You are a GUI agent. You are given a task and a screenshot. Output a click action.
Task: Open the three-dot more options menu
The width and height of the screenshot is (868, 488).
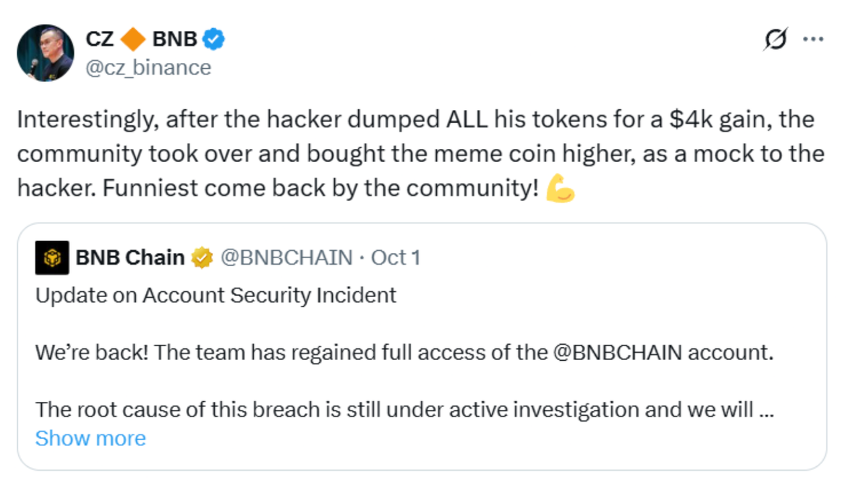pyautogui.click(x=814, y=40)
